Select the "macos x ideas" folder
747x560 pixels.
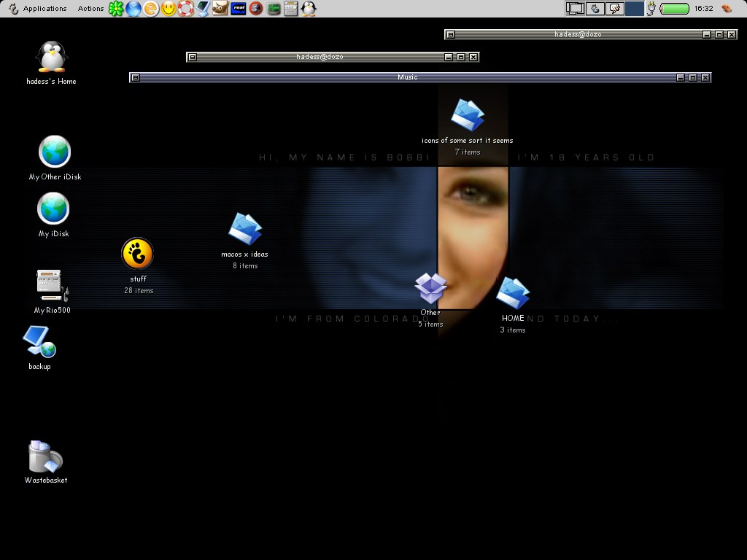[x=245, y=229]
